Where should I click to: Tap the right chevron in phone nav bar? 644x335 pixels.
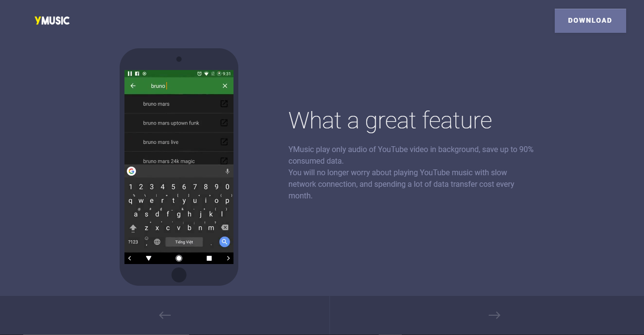tap(228, 258)
